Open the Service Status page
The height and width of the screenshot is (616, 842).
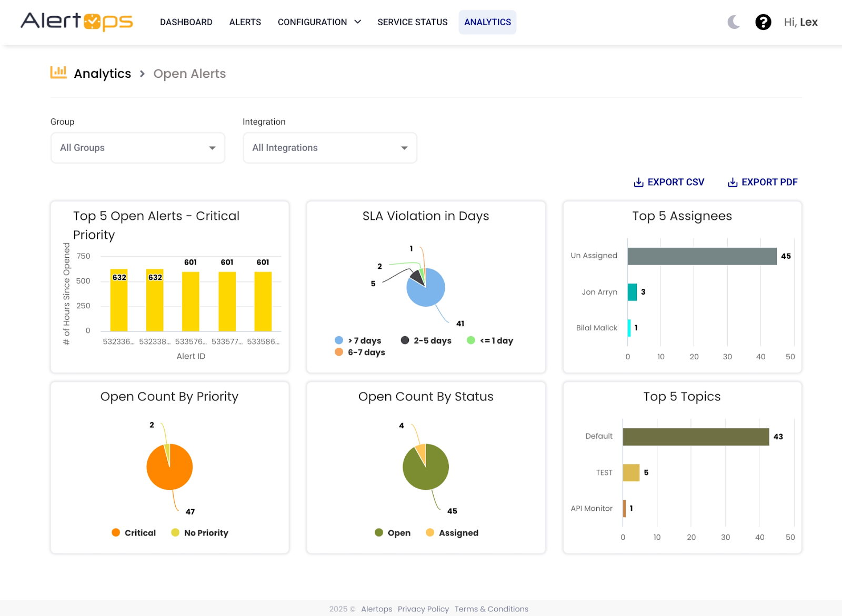tap(413, 22)
